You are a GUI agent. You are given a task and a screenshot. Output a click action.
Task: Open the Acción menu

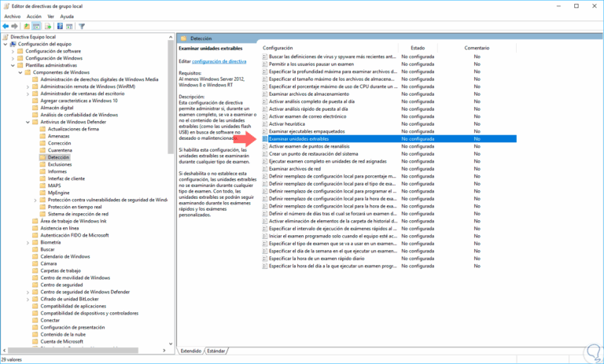(34, 17)
